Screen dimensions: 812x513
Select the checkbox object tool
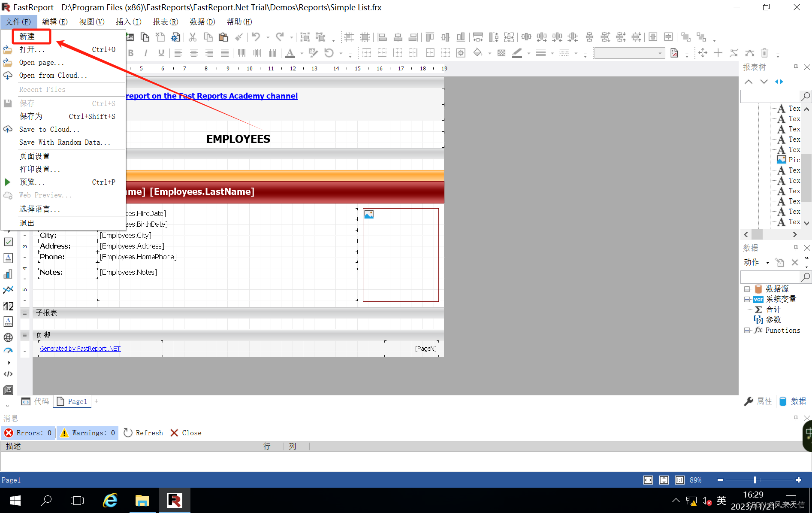coord(8,242)
